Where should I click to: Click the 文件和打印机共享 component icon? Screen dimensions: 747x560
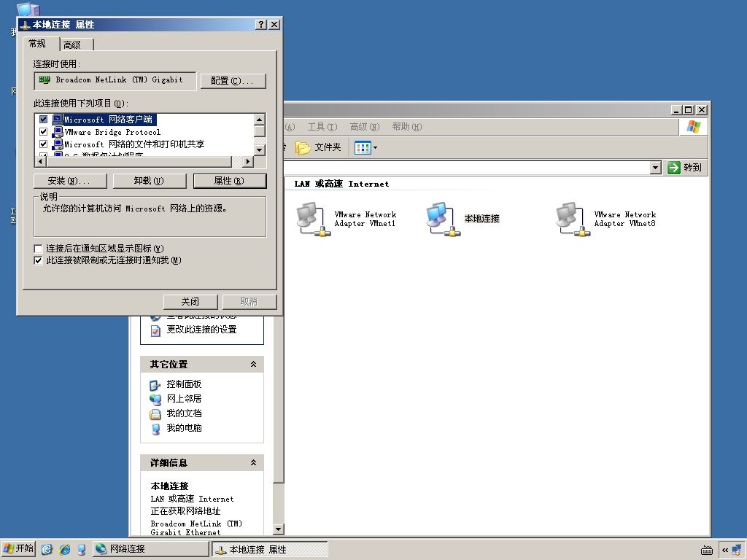coord(57,144)
